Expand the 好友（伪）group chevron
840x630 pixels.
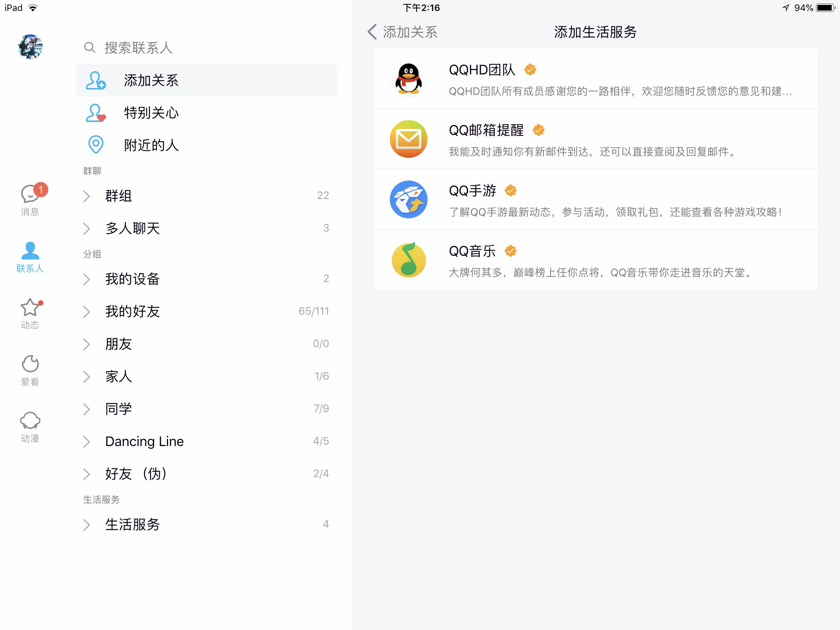tap(86, 474)
